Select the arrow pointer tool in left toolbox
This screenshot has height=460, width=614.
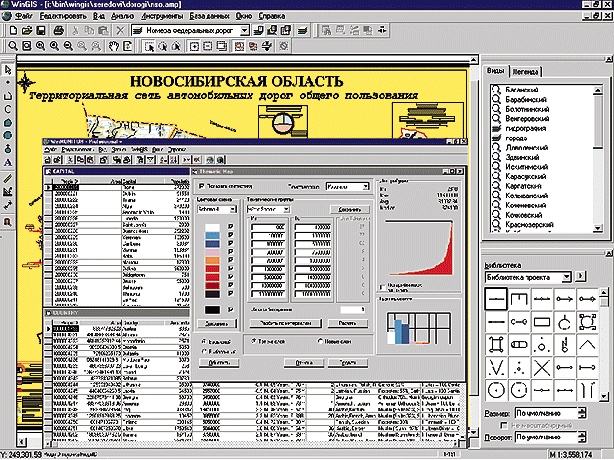8,70
